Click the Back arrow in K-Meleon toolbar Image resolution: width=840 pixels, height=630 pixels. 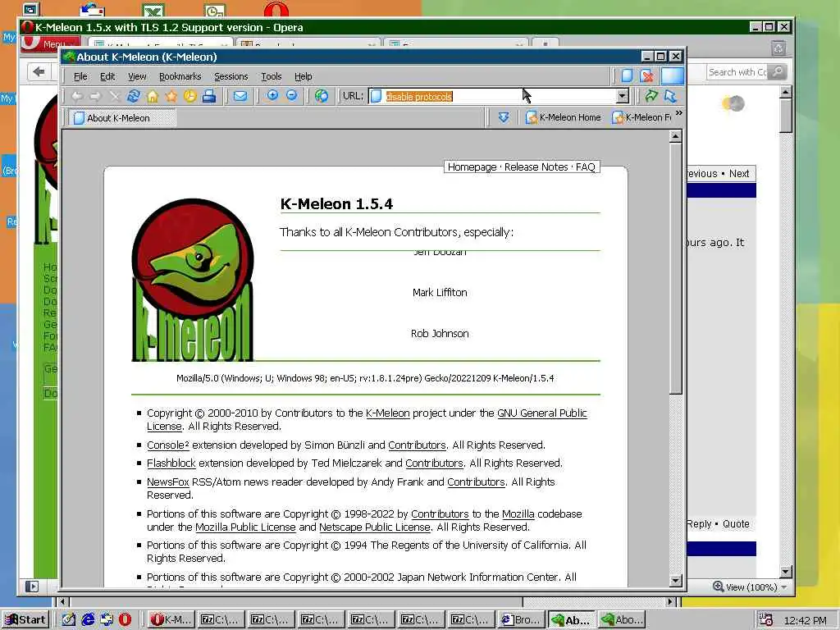point(77,97)
